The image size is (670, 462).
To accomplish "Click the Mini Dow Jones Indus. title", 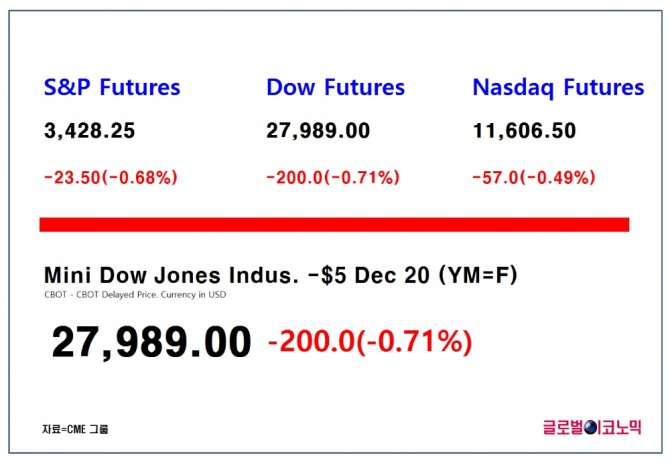I will point(170,275).
